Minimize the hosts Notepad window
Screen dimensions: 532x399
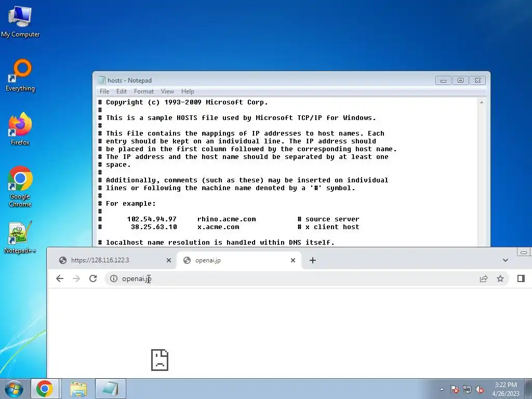(444, 81)
